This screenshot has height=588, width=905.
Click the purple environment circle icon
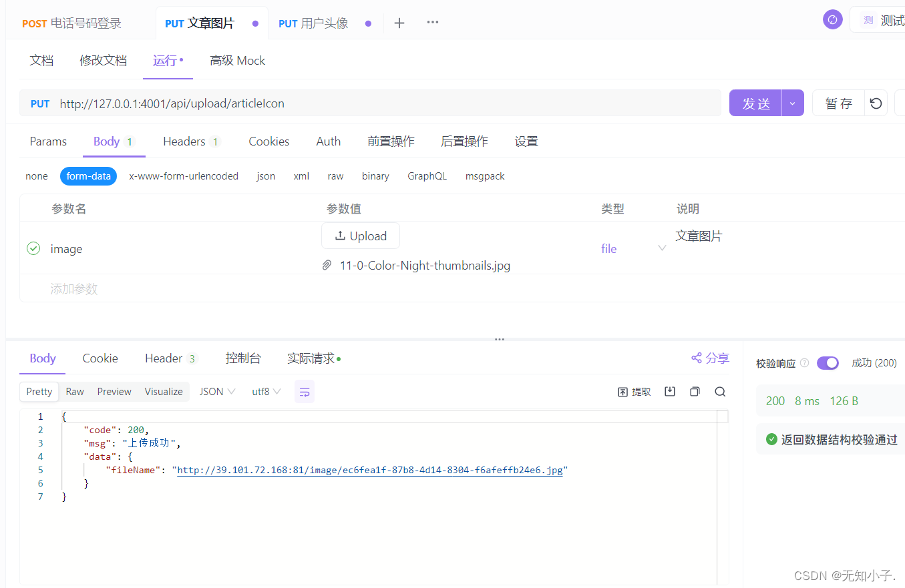coord(832,20)
